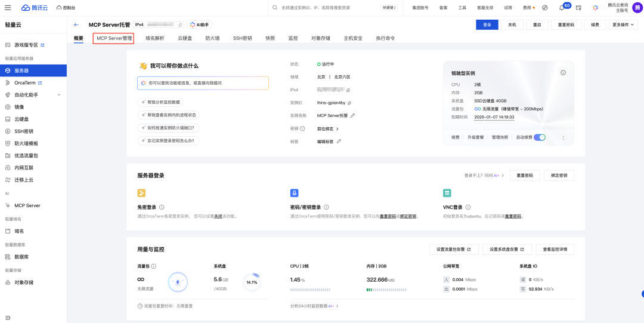Click the 关机 button

click(512, 24)
